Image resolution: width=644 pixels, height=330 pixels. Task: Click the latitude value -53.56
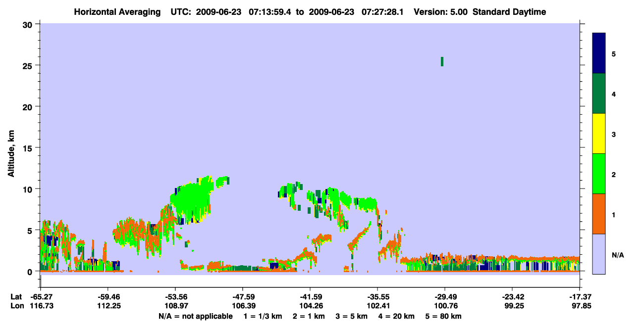[x=175, y=297]
